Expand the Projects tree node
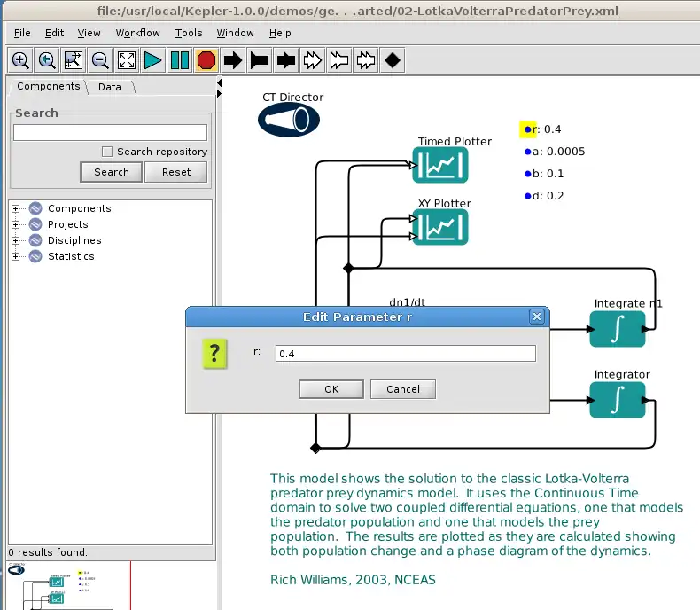This screenshot has height=610, width=700. tap(16, 224)
